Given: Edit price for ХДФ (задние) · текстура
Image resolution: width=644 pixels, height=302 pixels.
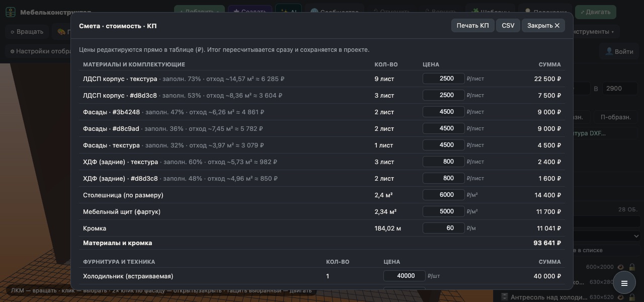Looking at the screenshot, I should point(443,162).
